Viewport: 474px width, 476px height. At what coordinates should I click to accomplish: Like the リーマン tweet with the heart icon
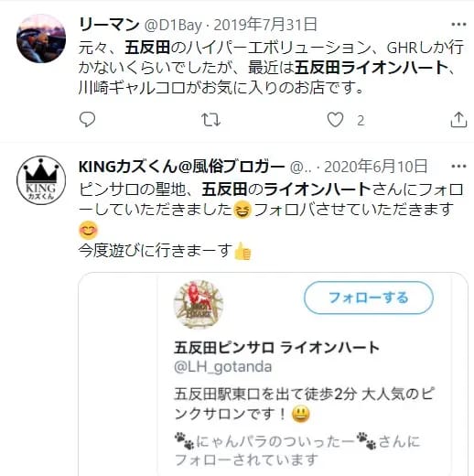(335, 120)
